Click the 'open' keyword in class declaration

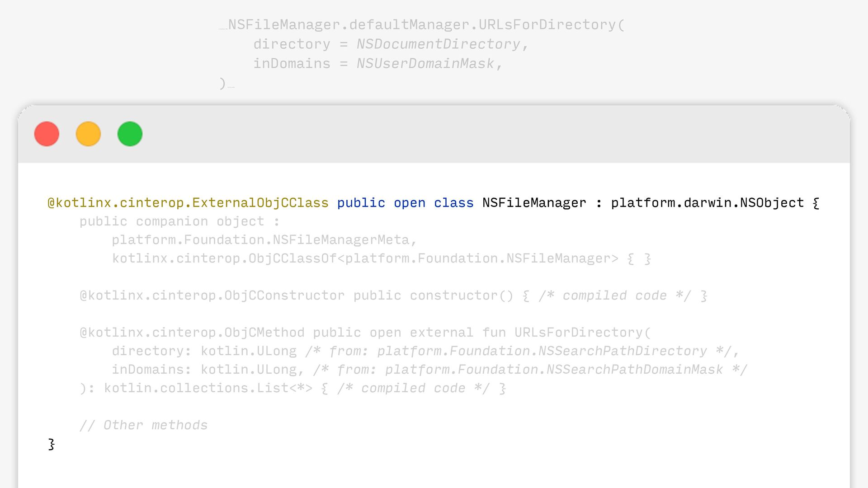click(x=409, y=203)
